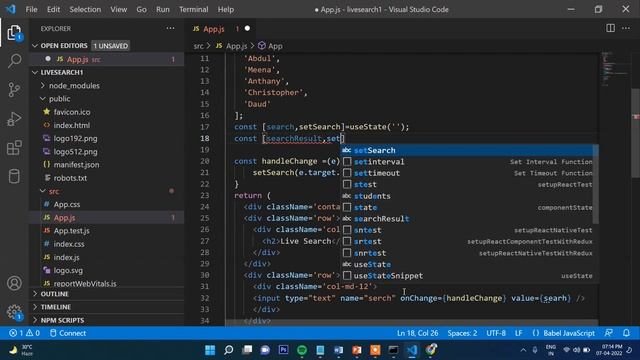This screenshot has height=360, width=640.
Task: Select App symbol in breadcrumb
Action: coord(270,46)
